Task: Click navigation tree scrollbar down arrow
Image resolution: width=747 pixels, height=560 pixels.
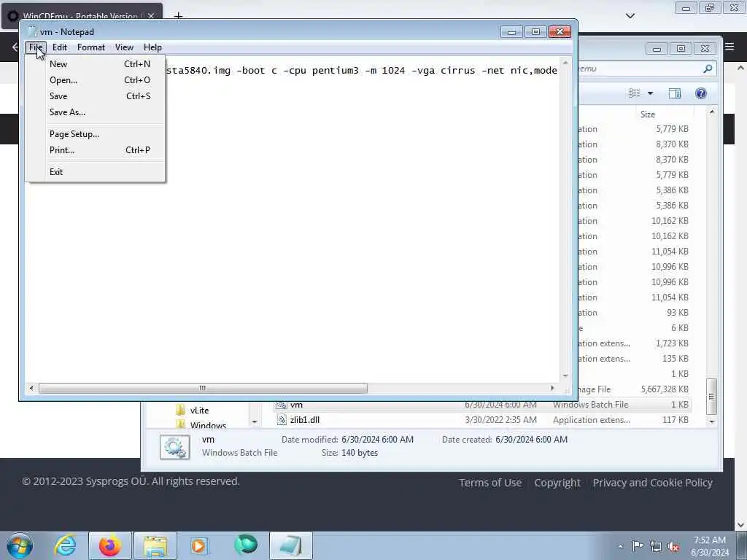Action: pyautogui.click(x=255, y=422)
